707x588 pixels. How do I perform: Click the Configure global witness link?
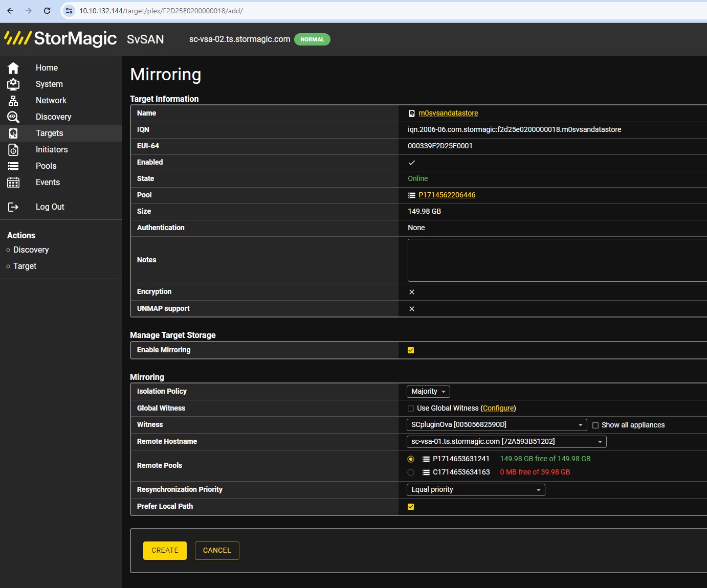[x=498, y=409]
